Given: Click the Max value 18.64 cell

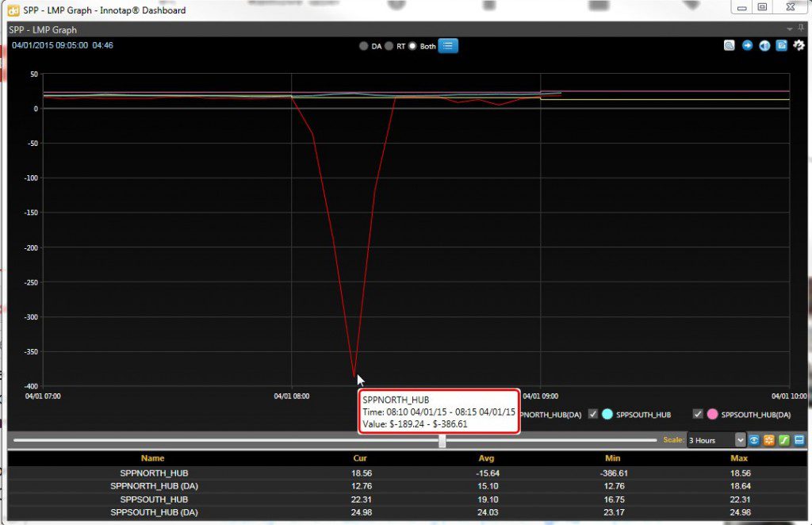Looking at the screenshot, I should 740,486.
